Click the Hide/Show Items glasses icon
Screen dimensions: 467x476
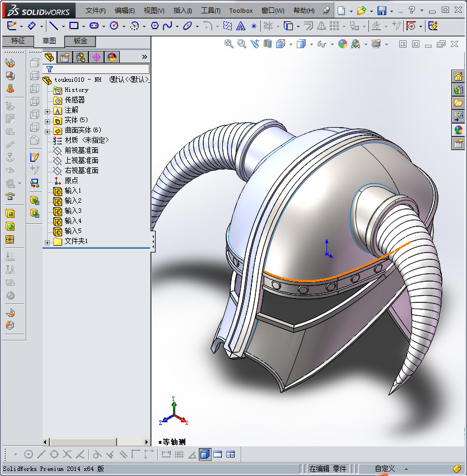pos(321,44)
